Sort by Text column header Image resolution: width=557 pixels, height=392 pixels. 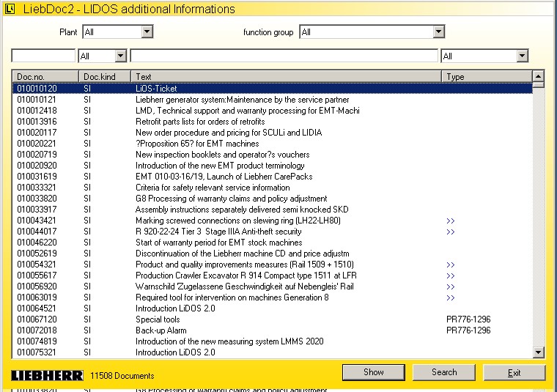(287, 76)
